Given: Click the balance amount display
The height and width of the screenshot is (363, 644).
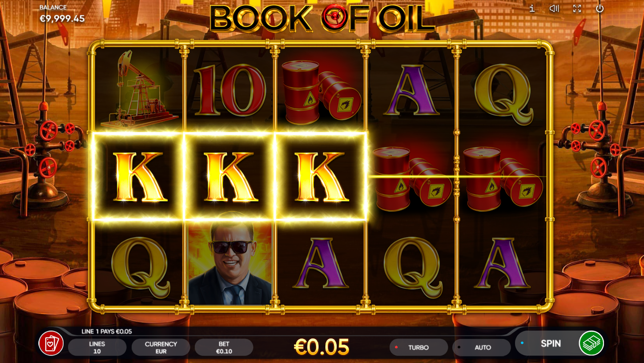Looking at the screenshot, I should coord(62,19).
